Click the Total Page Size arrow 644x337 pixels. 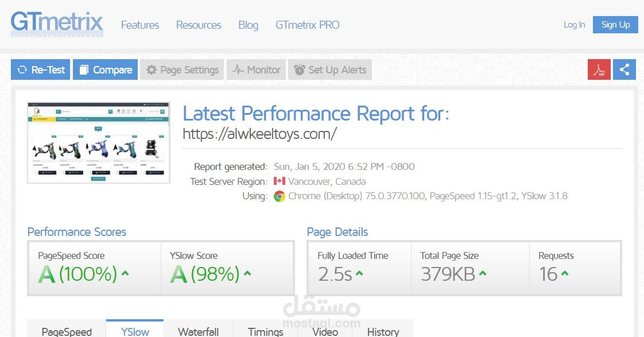point(483,273)
